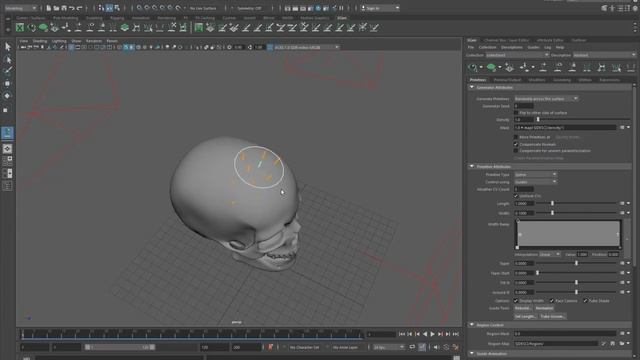Click the green XGen window icon on shelf

(20, 27)
